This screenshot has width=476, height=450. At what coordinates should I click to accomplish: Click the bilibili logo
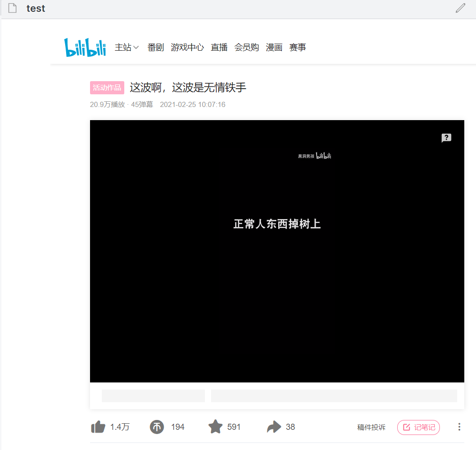pos(85,47)
